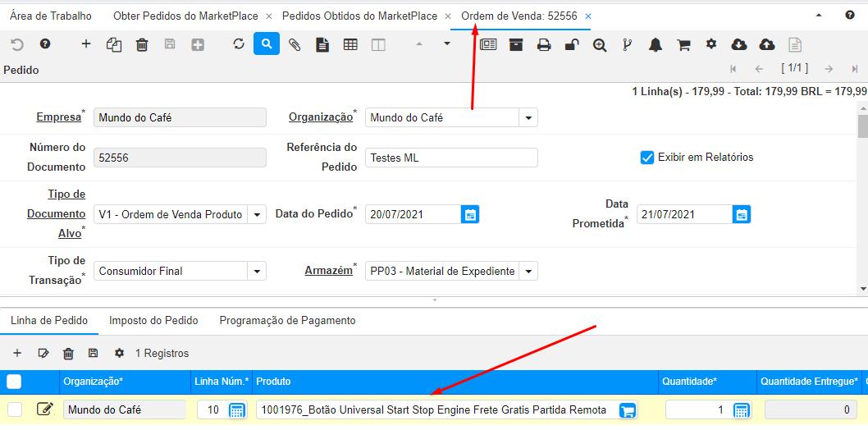
Task: Delete the order with main toolbar trash icon
Action: click(142, 44)
